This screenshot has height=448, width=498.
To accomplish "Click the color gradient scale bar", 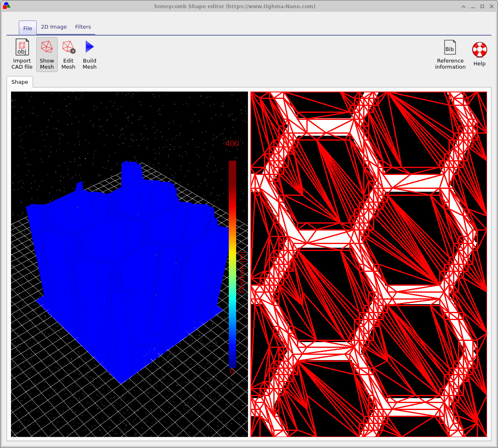I will click(233, 266).
